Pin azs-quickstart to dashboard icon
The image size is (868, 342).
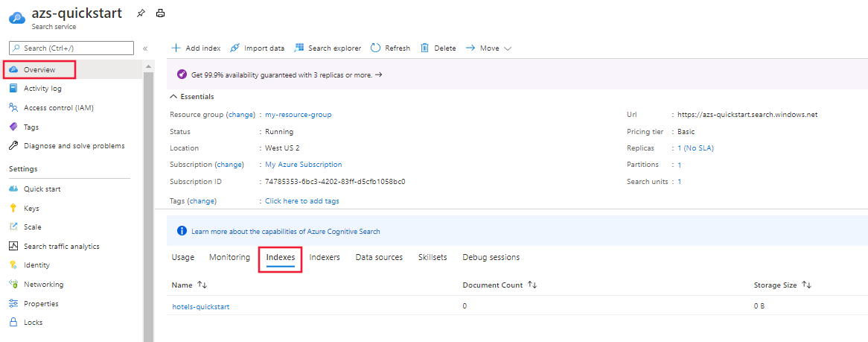pyautogui.click(x=141, y=13)
